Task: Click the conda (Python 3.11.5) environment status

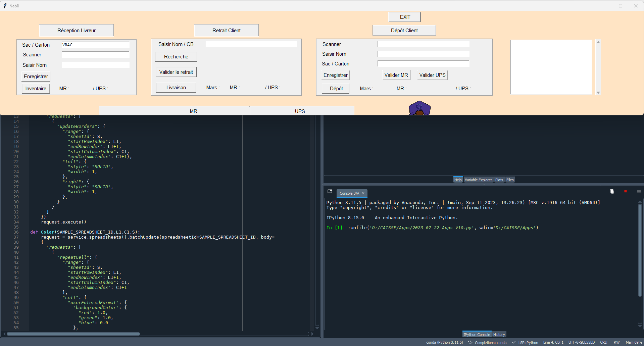Action: 444,342
